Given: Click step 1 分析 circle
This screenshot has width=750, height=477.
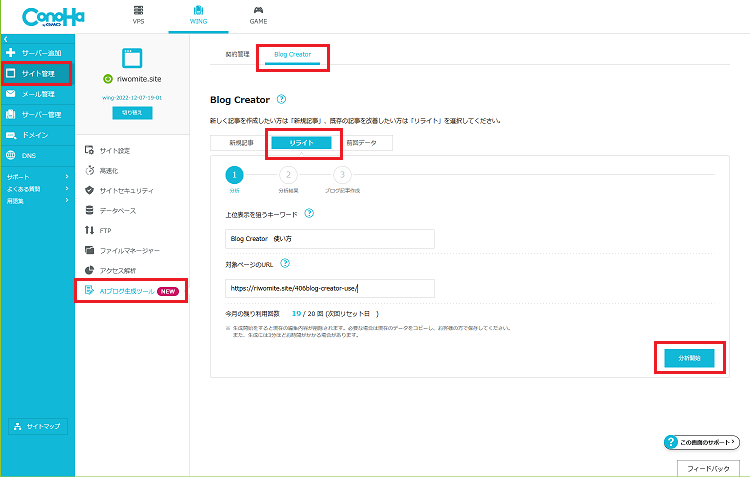Looking at the screenshot, I should (x=234, y=175).
